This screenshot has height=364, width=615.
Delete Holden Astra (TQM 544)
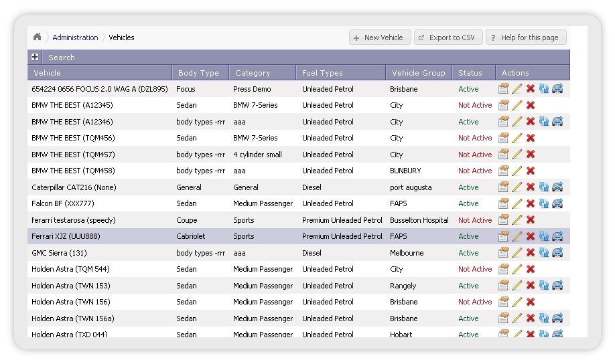point(531,269)
